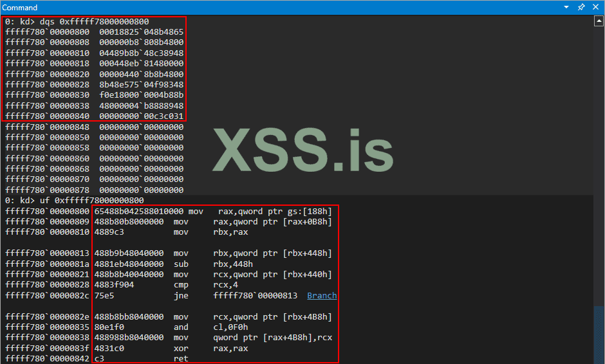Click operand 'rcx,qword ptr [rbx+4B8h]'
605x364 pixels.
(x=272, y=317)
